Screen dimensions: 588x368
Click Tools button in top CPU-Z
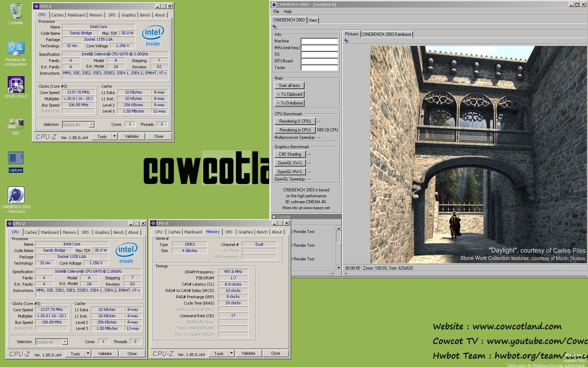[x=102, y=136]
